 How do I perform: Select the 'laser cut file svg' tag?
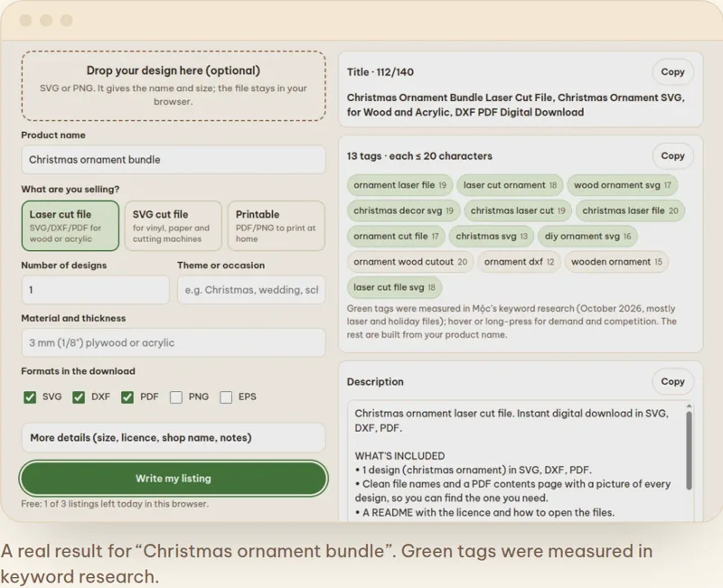(394, 287)
